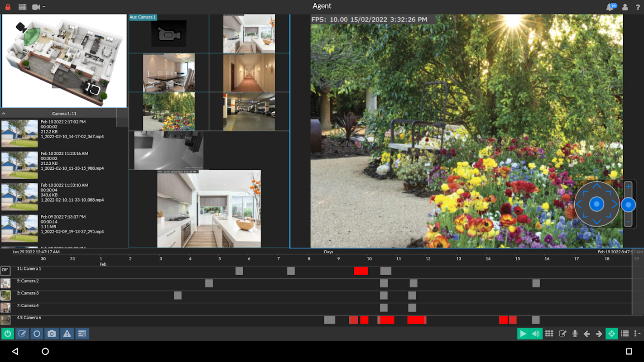This screenshot has height=362, width=644.
Task: Open recording from Feb 10 2022 11:33:16 AM
Action: 64,165
